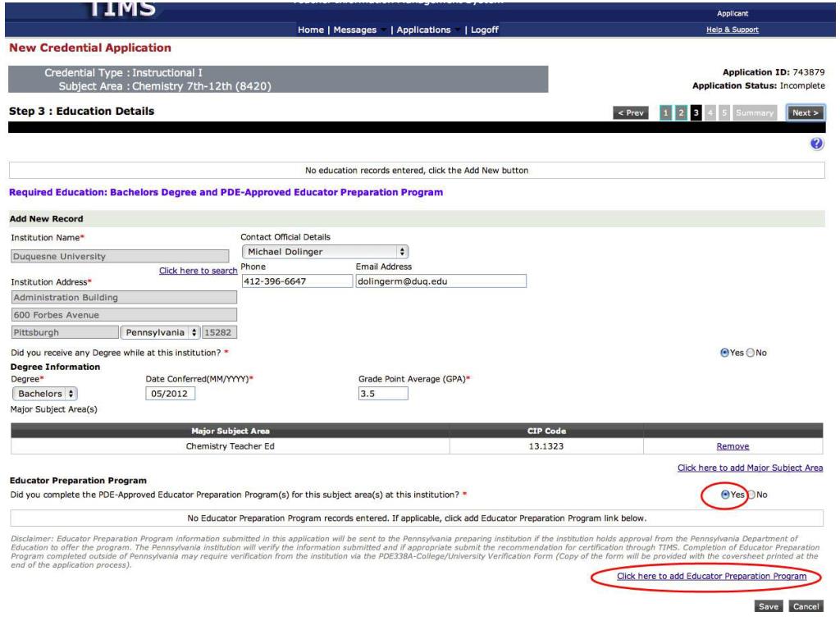The image size is (840, 630).
Task: Cancel adding the education record
Action: click(x=806, y=606)
